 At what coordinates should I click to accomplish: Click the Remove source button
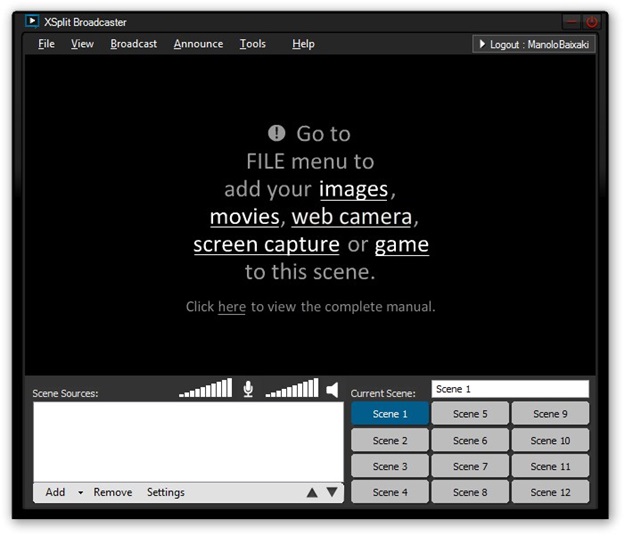[113, 492]
